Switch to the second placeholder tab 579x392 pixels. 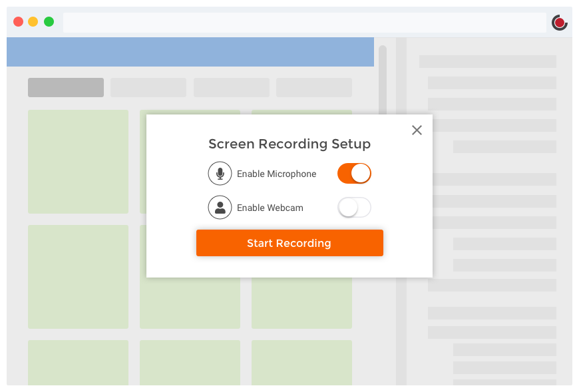point(148,88)
